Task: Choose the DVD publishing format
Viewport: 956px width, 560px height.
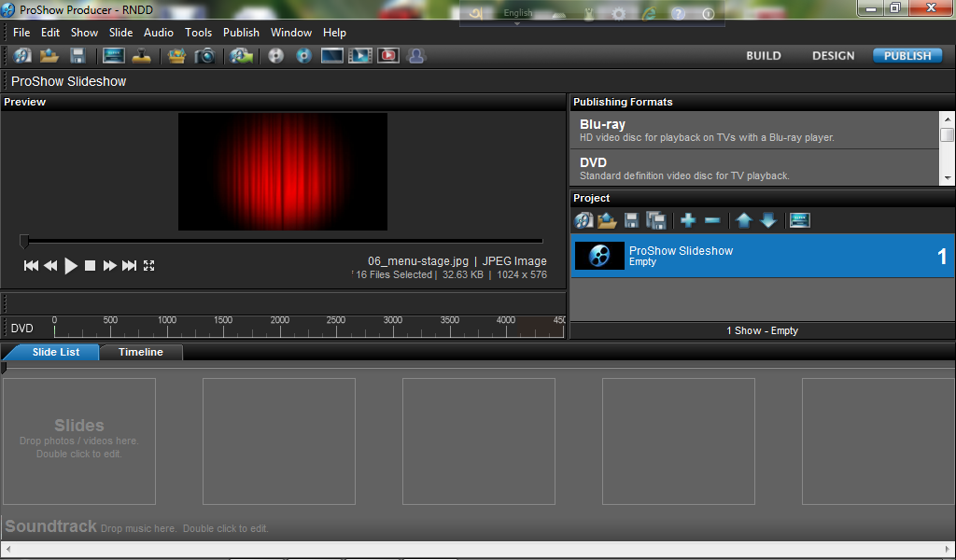Action: point(754,168)
